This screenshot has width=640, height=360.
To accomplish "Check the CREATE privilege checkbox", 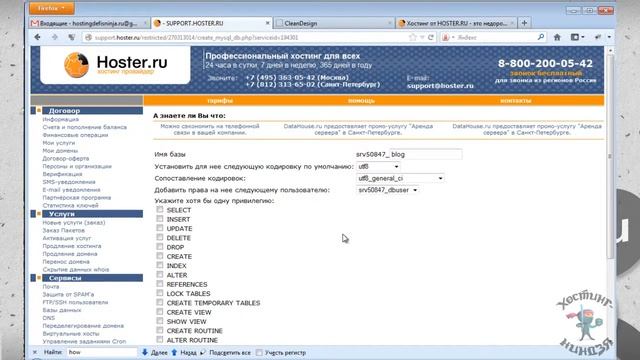I will tap(160, 256).
